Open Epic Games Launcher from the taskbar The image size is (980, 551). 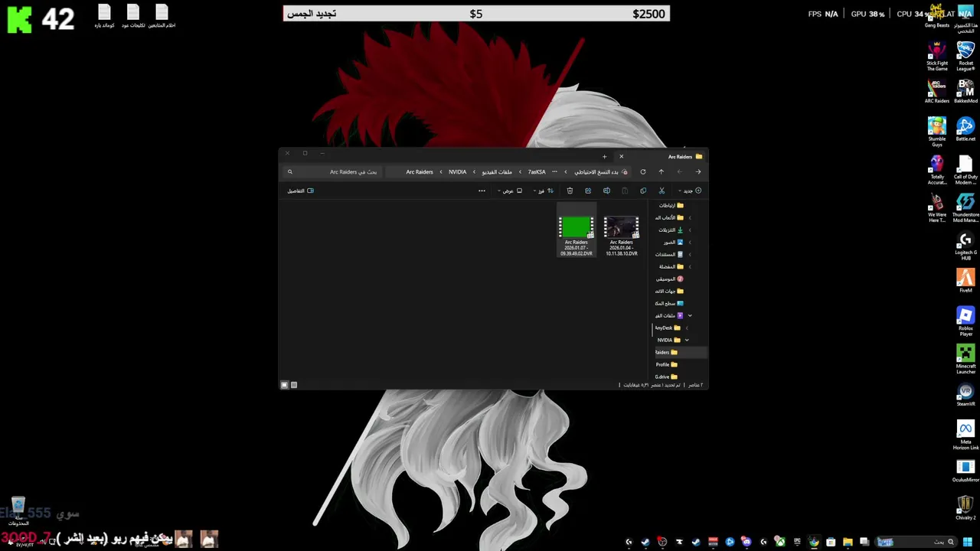click(797, 542)
